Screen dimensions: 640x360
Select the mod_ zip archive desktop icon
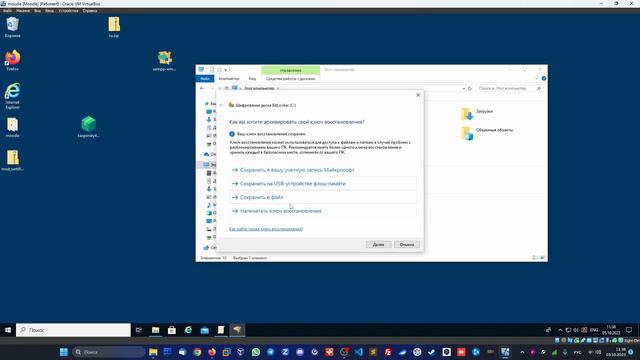(x=13, y=160)
